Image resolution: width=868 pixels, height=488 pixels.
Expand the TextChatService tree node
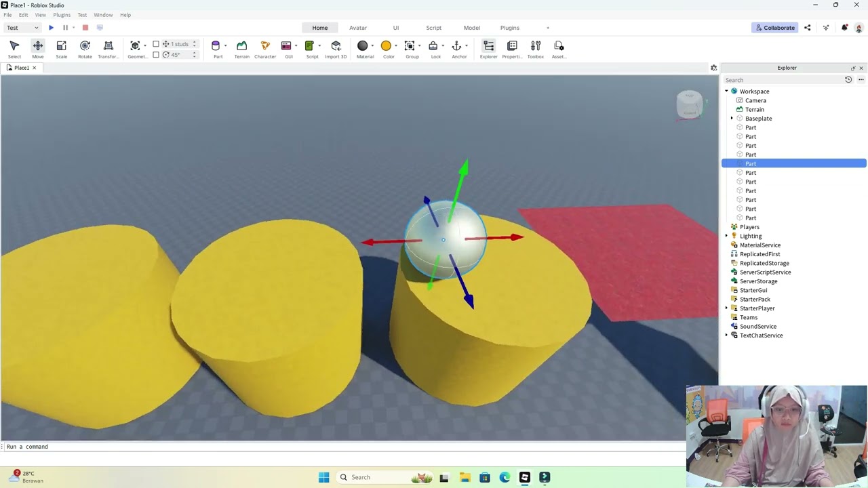[726, 335]
